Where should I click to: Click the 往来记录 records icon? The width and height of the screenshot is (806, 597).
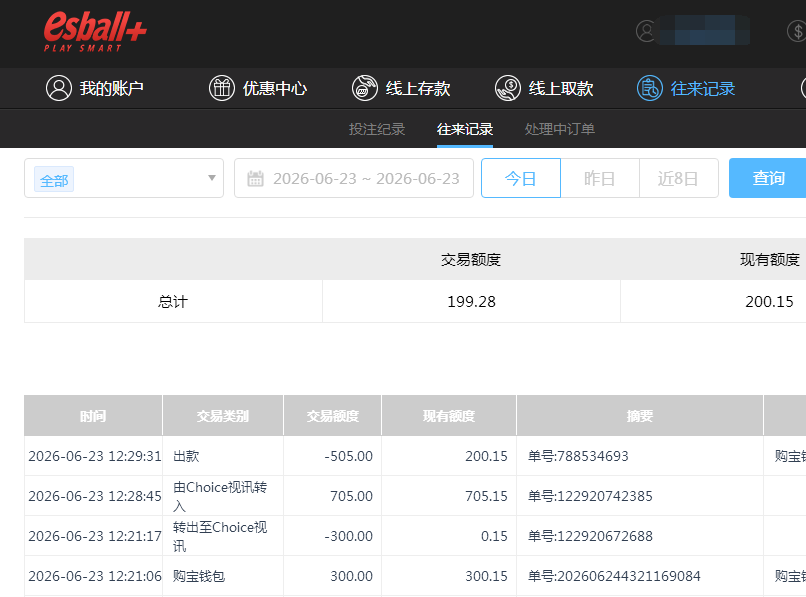pyautogui.click(x=650, y=88)
